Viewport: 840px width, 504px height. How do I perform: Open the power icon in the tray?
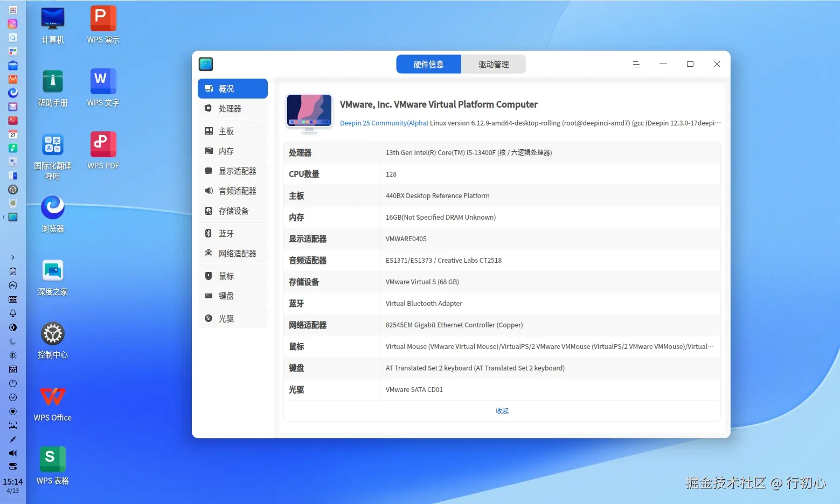[13, 383]
